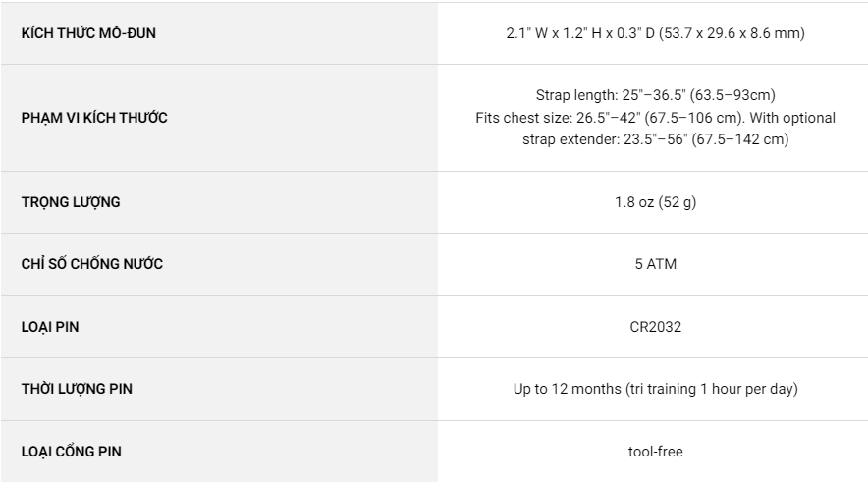Viewport: 868px width, 483px height.
Task: Click the "TRỌNG LƯỢNG" row label
Action: click(71, 202)
